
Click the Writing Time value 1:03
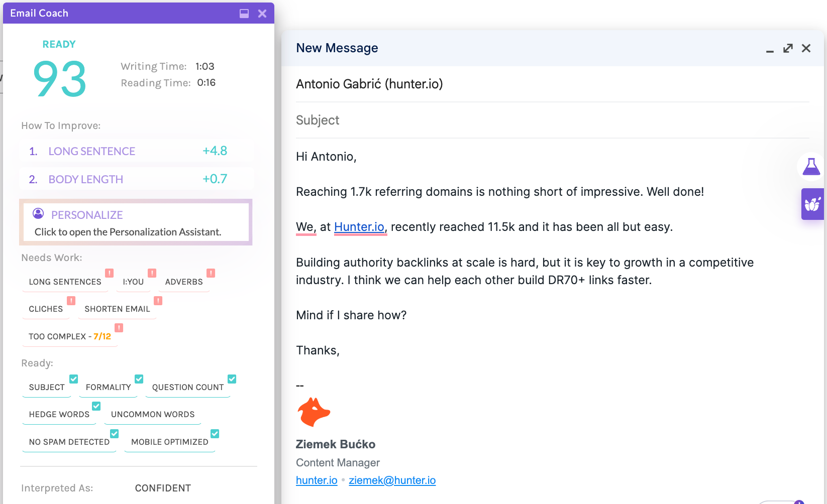click(205, 67)
